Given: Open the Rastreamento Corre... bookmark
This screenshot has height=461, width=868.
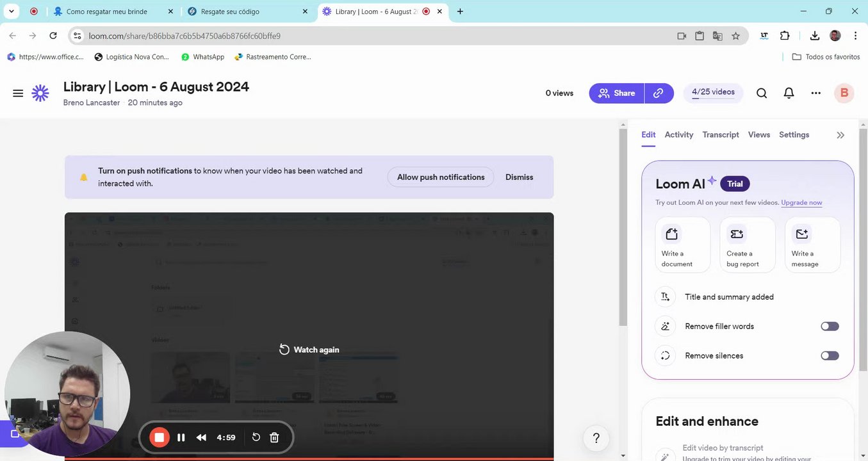Looking at the screenshot, I should (273, 57).
